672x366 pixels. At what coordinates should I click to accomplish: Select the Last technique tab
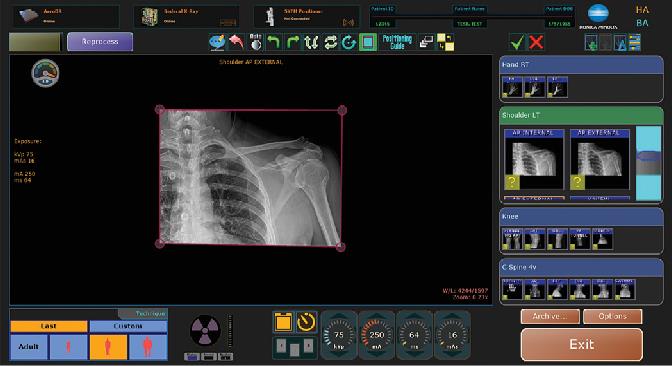point(49,326)
